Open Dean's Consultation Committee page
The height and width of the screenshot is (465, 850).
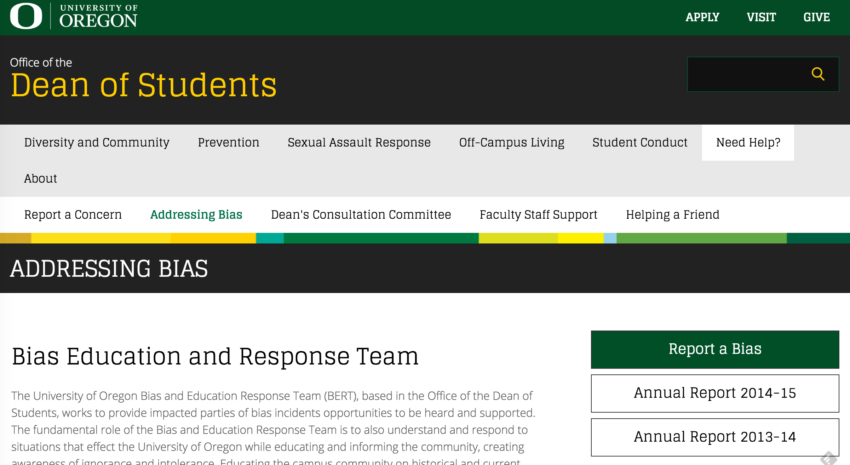click(x=361, y=215)
